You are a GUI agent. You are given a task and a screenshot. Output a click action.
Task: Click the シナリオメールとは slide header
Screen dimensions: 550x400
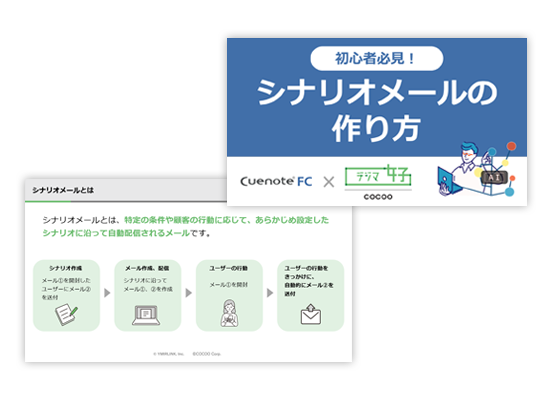63,190
